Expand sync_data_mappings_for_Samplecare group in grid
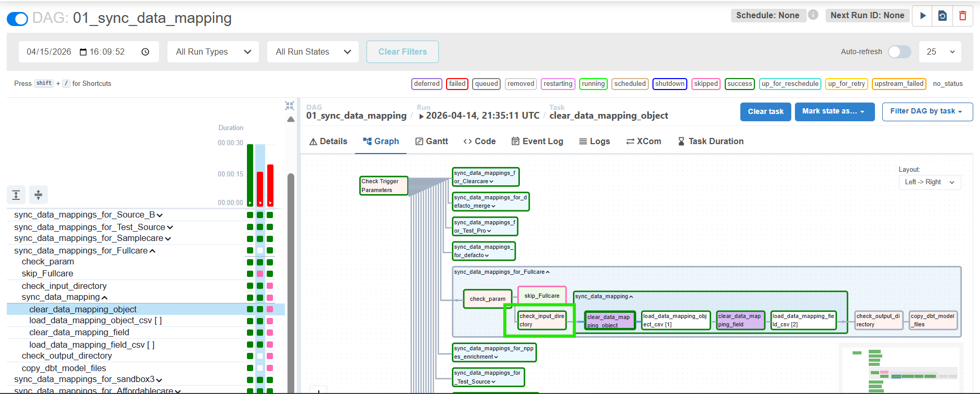 point(93,238)
